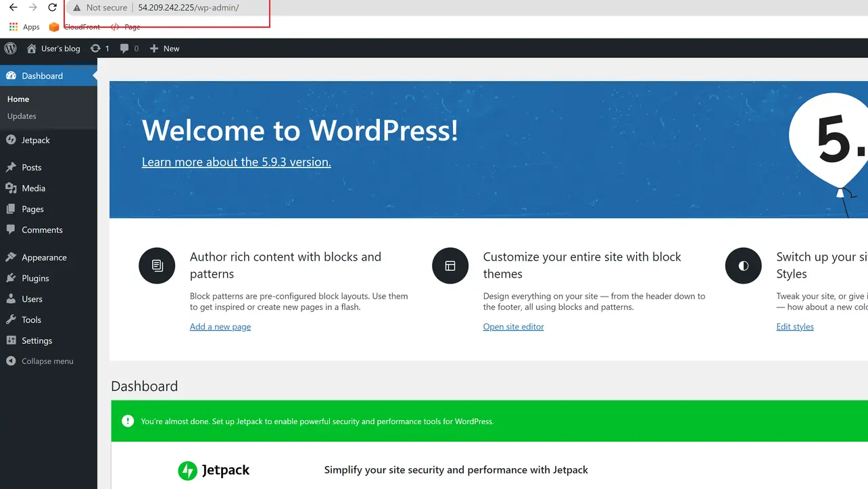The width and height of the screenshot is (868, 489).
Task: Go forward with the browser forward arrow
Action: coord(32,7)
